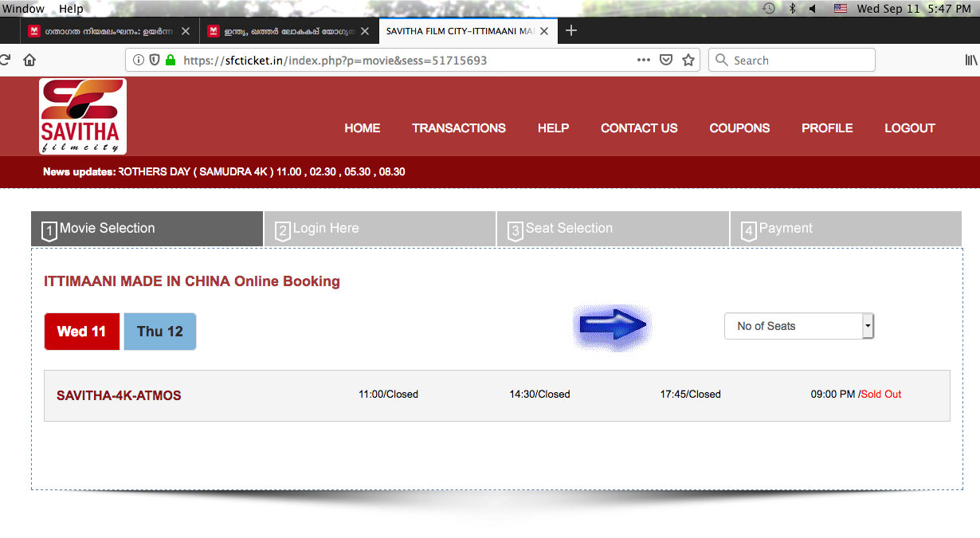Open the Window menu
The height and width of the screenshot is (538, 980).
(23, 8)
